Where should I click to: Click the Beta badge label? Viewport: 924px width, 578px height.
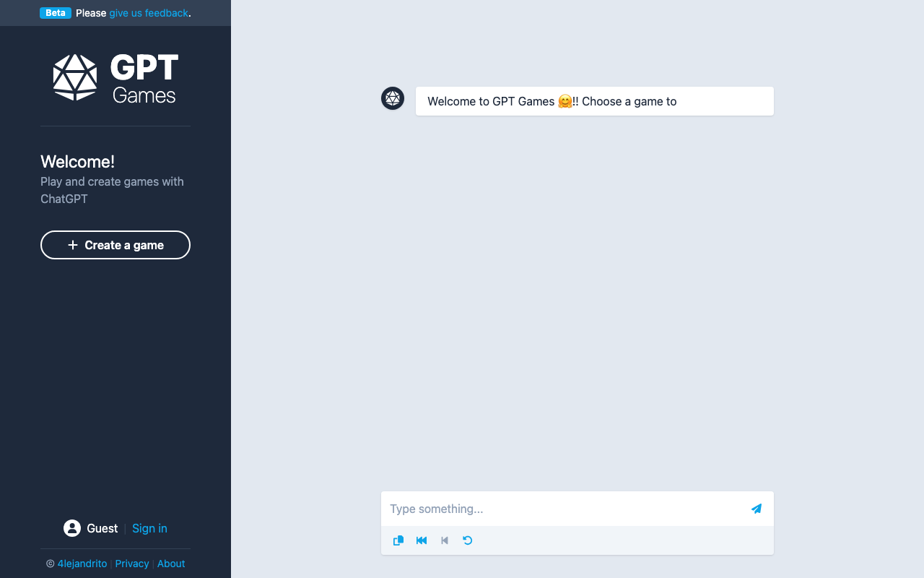(56, 13)
